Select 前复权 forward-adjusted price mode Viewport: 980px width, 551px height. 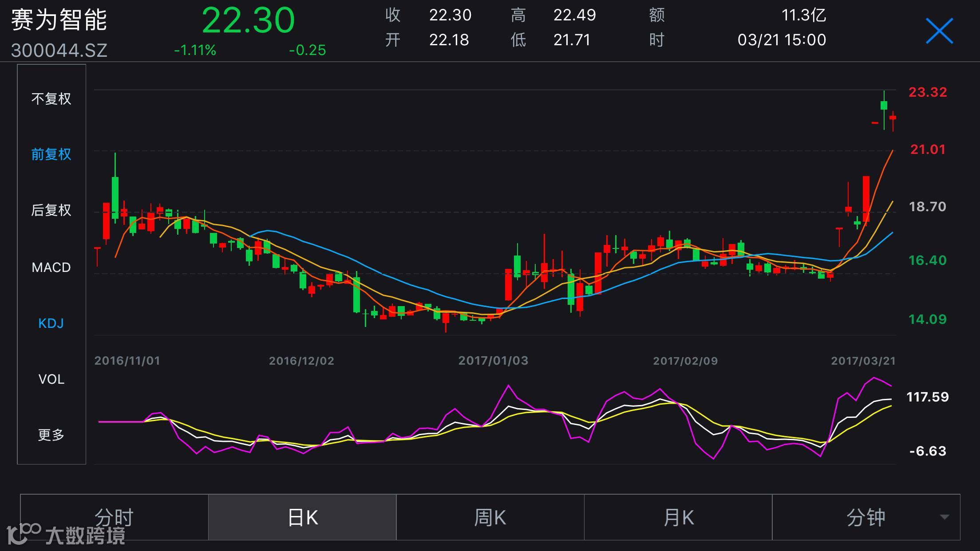(51, 154)
